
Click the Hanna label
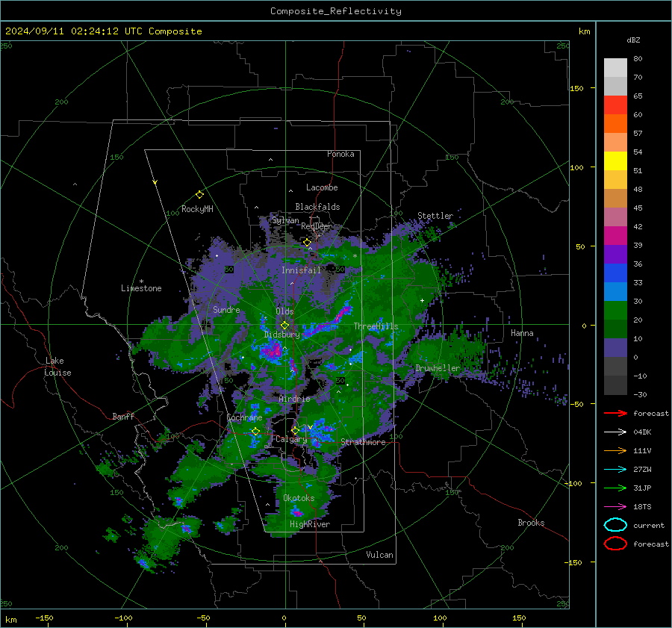tap(522, 333)
